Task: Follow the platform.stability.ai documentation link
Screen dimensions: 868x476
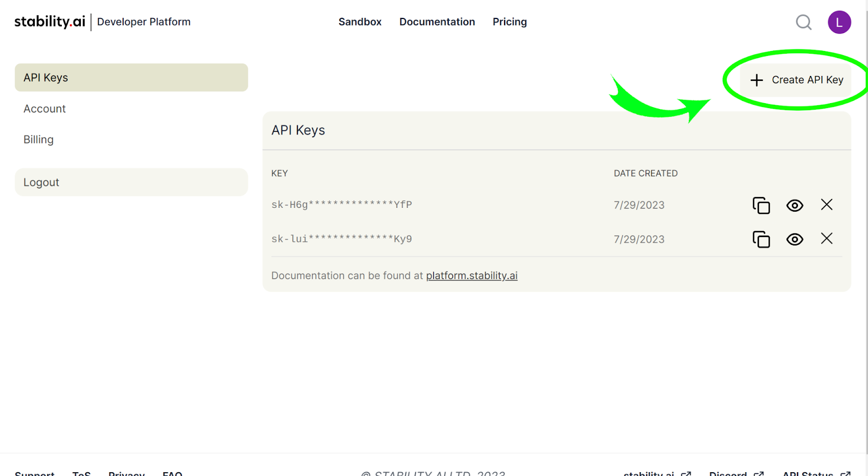Action: (x=472, y=276)
